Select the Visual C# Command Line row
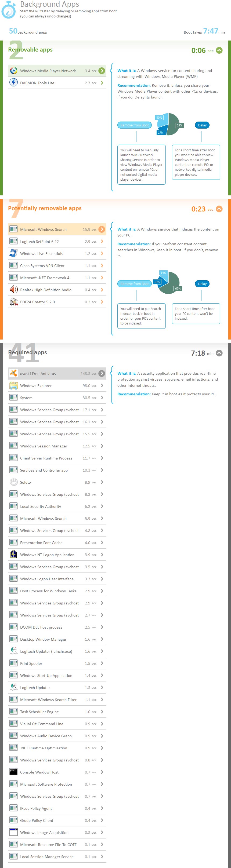 (57, 724)
